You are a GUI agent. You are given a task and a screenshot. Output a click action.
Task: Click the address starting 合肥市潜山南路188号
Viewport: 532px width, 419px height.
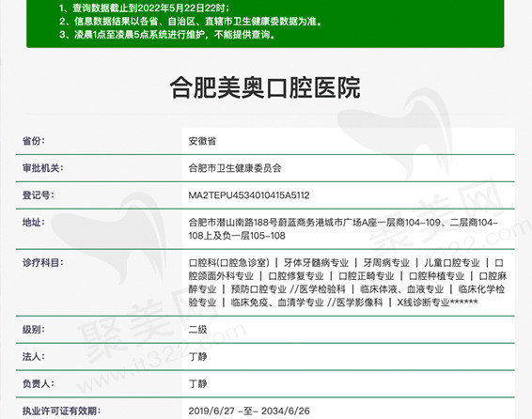tap(343, 229)
